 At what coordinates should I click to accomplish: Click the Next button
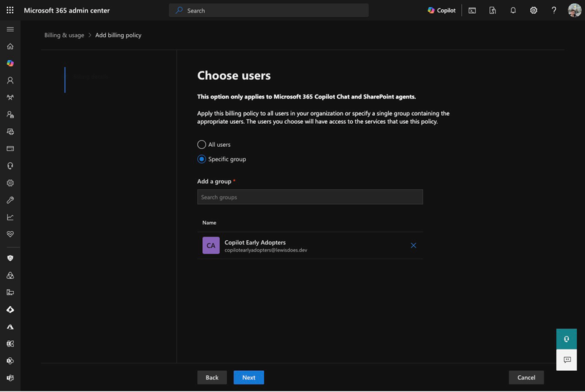click(x=248, y=378)
